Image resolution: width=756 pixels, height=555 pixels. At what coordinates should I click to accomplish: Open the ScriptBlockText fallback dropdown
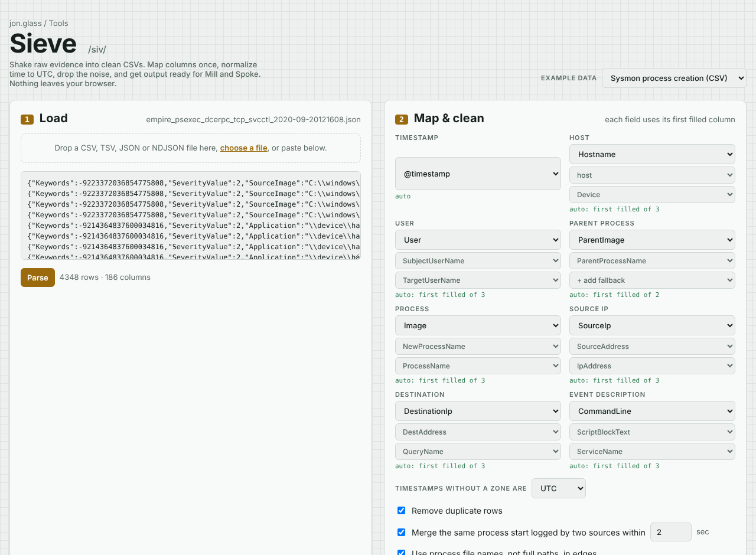pos(652,432)
